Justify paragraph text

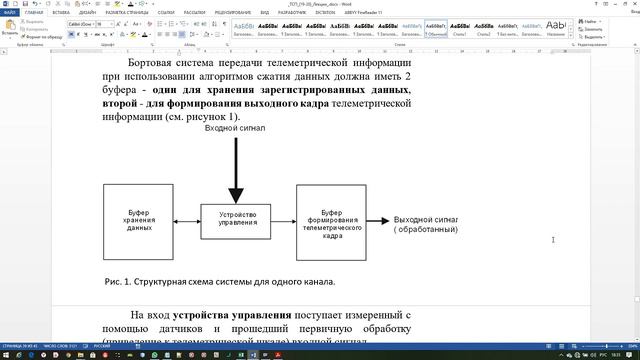click(x=182, y=35)
